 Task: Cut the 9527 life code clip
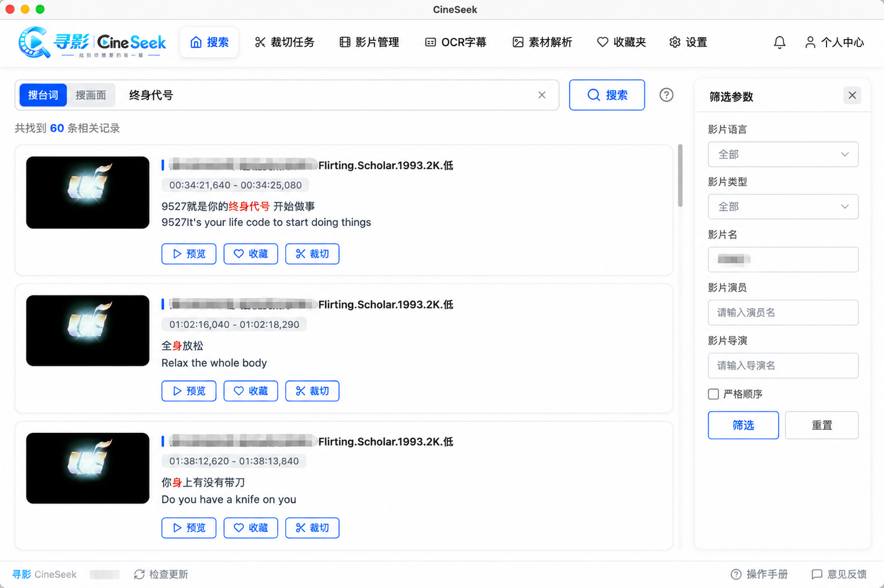312,253
